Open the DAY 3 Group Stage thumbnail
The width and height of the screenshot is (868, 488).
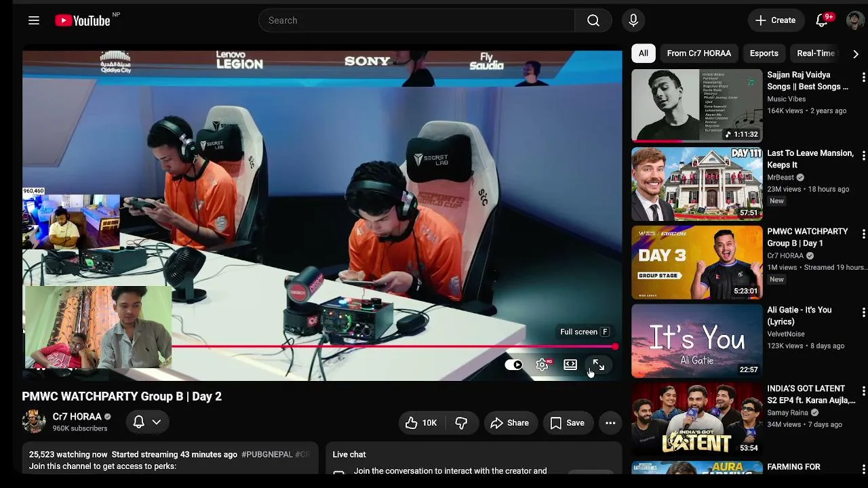coord(696,263)
